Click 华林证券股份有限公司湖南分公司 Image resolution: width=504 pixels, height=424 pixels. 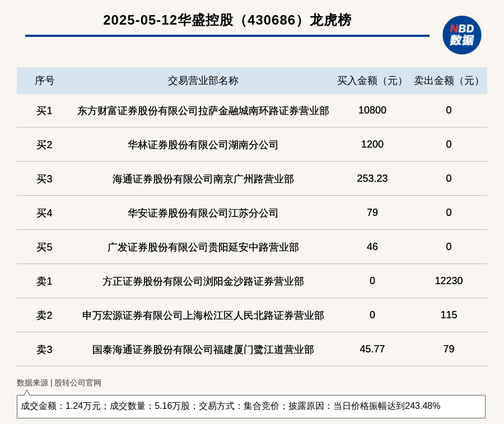tap(203, 145)
